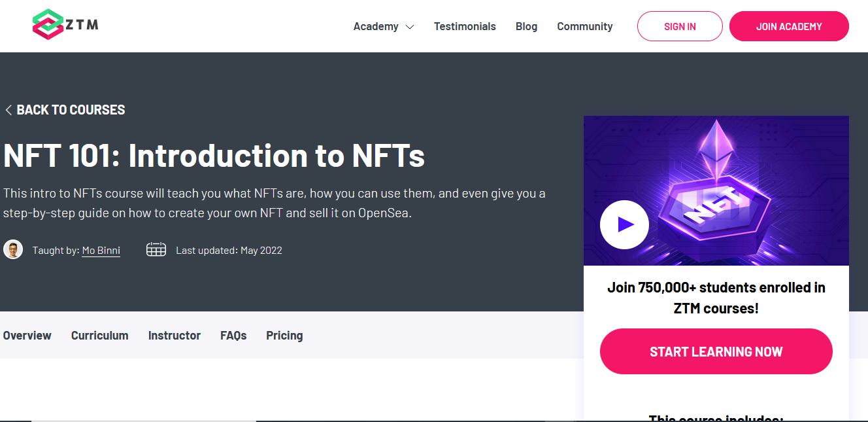Go to the Testimonials page

465,26
